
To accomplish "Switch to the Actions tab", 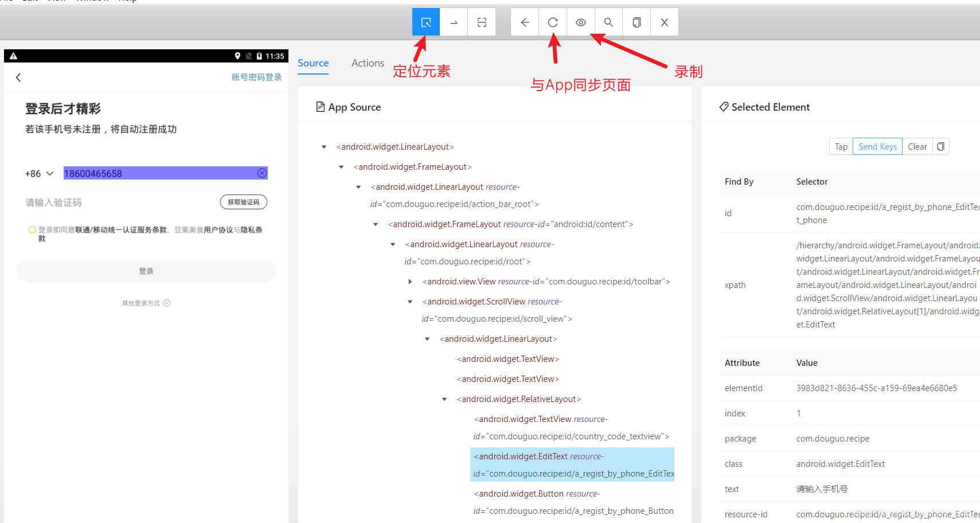I will pos(368,63).
